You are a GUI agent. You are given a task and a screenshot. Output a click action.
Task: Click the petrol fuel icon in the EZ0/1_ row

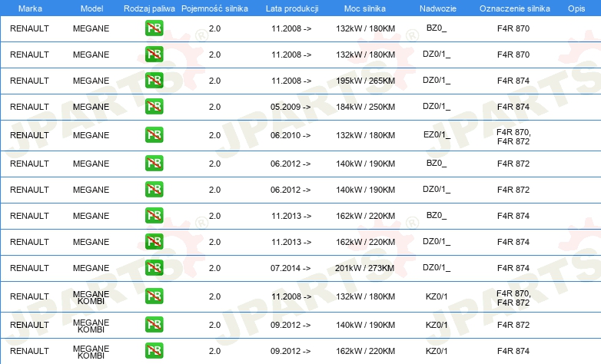pyautogui.click(x=154, y=135)
